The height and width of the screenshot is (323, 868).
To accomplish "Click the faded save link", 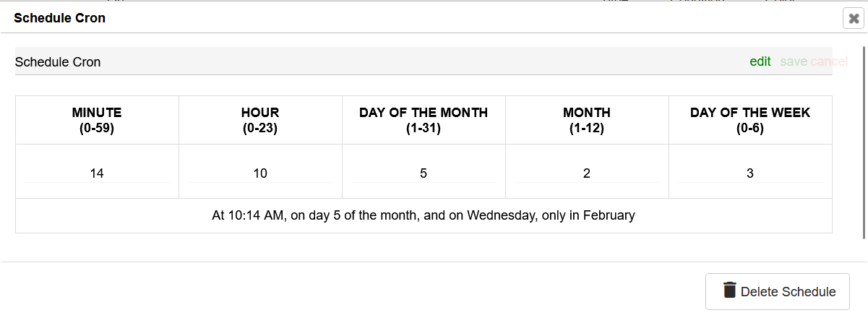I will [794, 61].
